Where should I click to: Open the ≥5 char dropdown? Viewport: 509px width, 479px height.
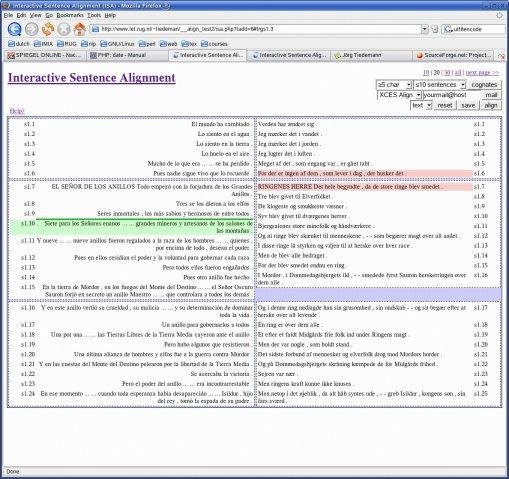click(x=394, y=85)
